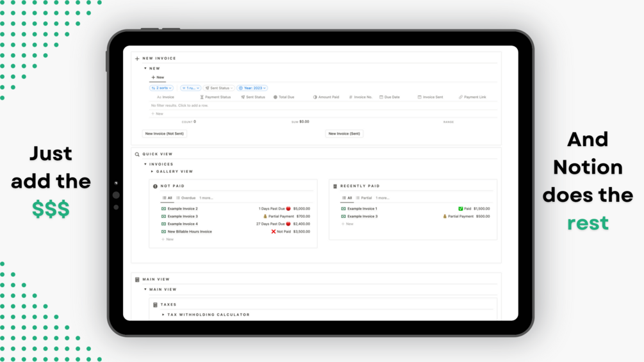
Task: Click the magnifier icon beside QUICK VIEW
Action: coord(137,154)
